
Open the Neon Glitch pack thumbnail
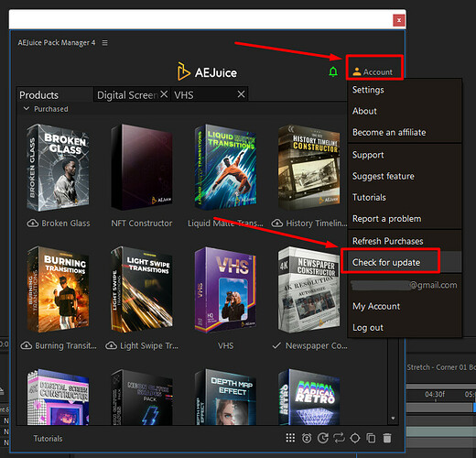142,397
